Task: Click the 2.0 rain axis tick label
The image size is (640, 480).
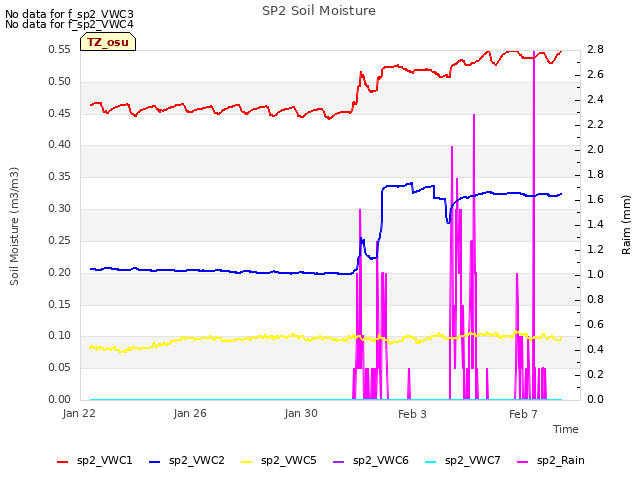Action: pyautogui.click(x=595, y=149)
